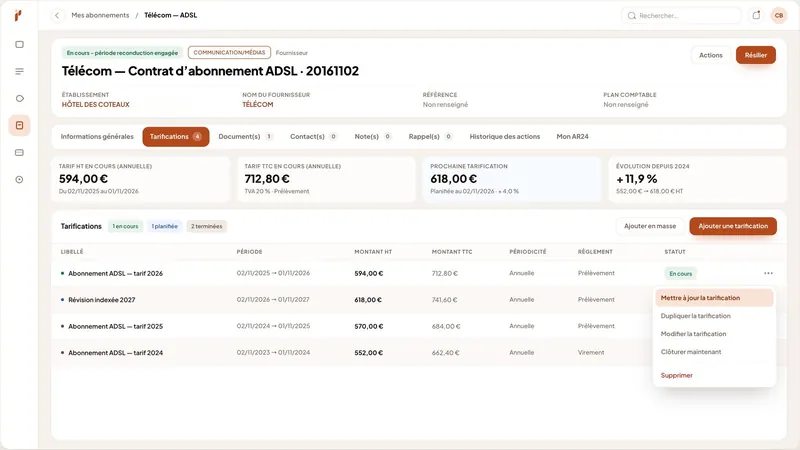Viewport: 800px width, 450px height.
Task: Open notifications icon in top bar
Action: tap(756, 15)
